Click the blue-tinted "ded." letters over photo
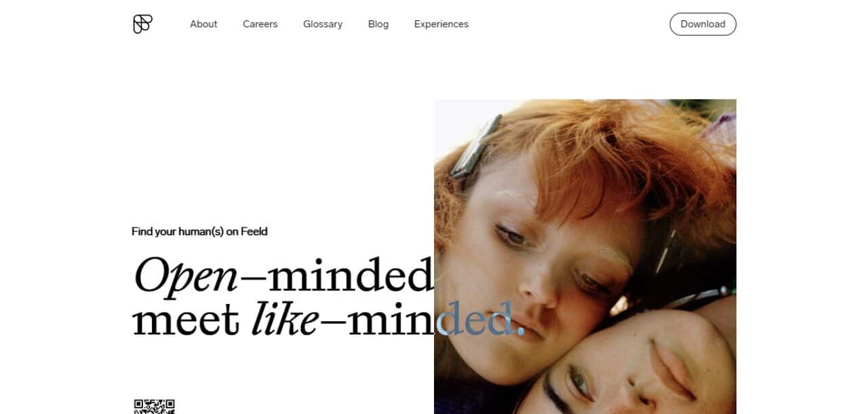868x414 pixels. [x=480, y=319]
